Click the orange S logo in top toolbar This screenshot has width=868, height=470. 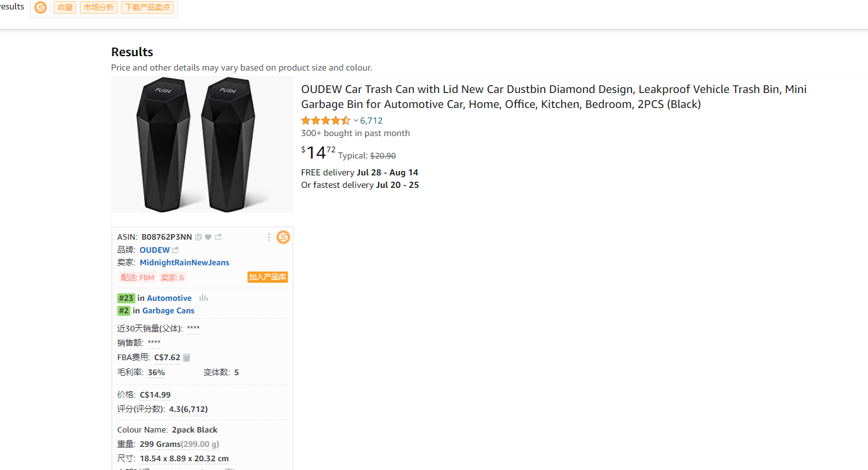(x=41, y=7)
